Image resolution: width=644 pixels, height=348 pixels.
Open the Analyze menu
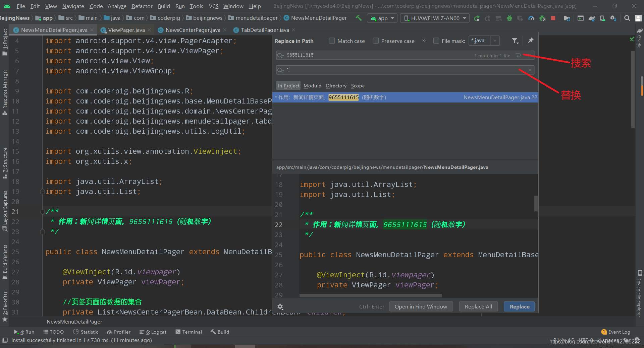(117, 6)
